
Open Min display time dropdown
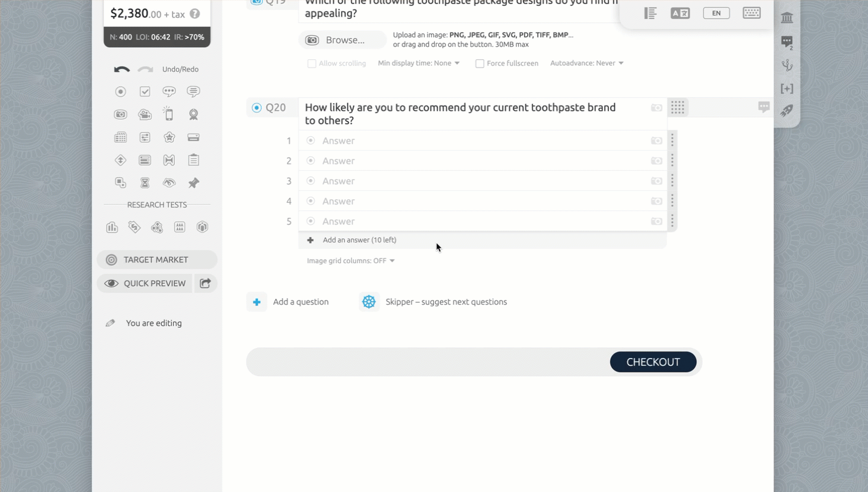419,63
